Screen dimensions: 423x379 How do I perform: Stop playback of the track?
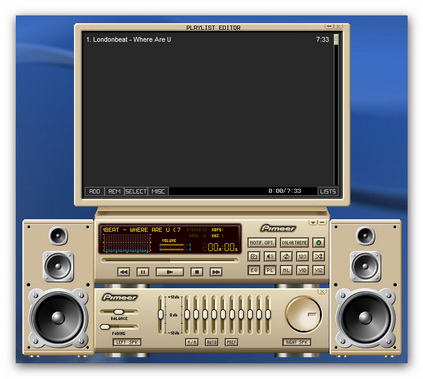click(x=197, y=272)
